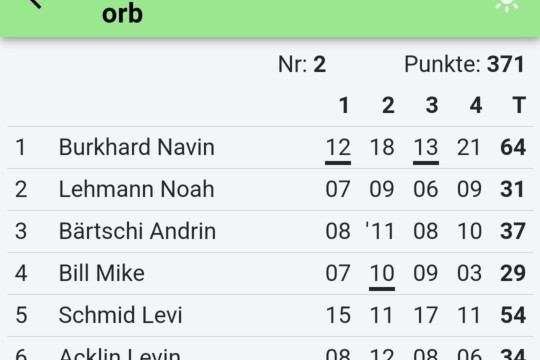Click column 3 header

point(432,105)
